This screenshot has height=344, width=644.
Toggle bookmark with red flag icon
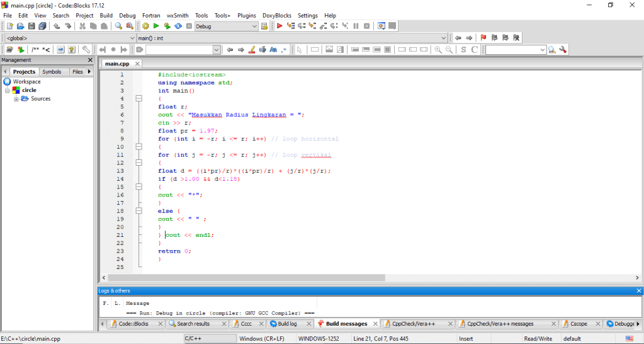(x=483, y=38)
